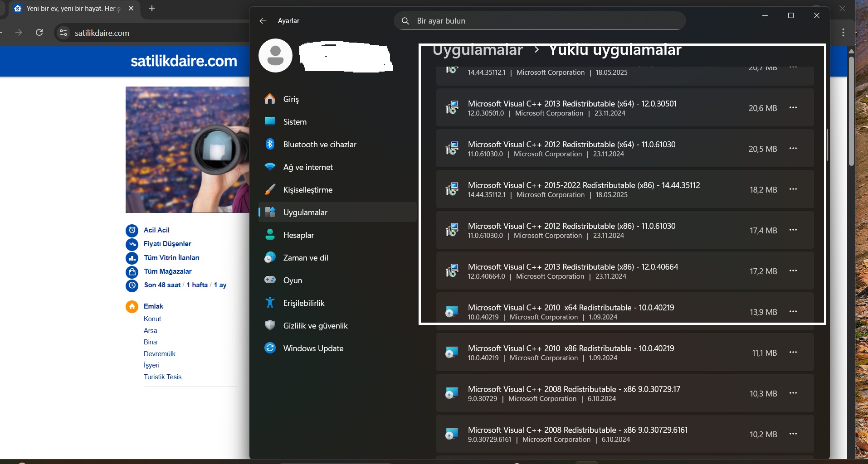The height and width of the screenshot is (464, 868).
Task: Open more options for Visual C++ 2010 x86 Redistributable
Action: click(793, 353)
